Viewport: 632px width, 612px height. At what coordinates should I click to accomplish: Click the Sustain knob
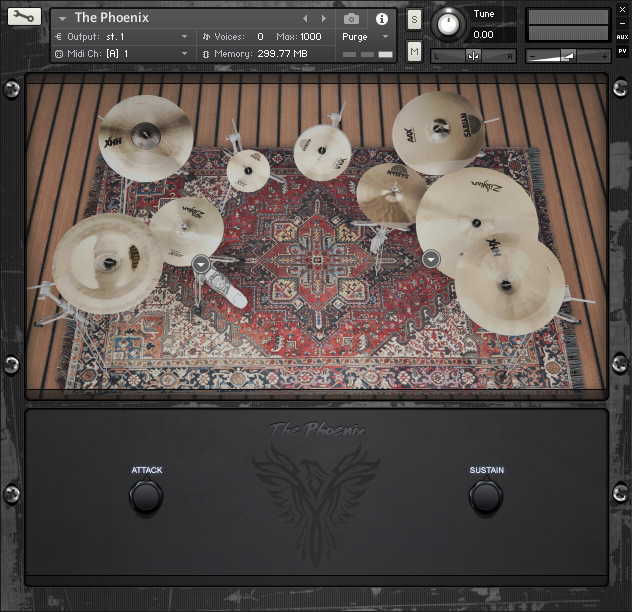click(x=486, y=496)
